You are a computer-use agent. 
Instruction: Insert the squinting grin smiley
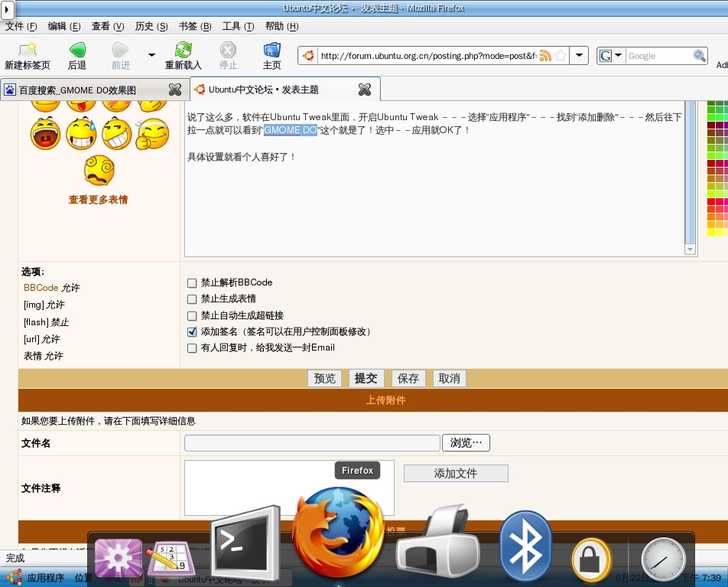coord(116,134)
